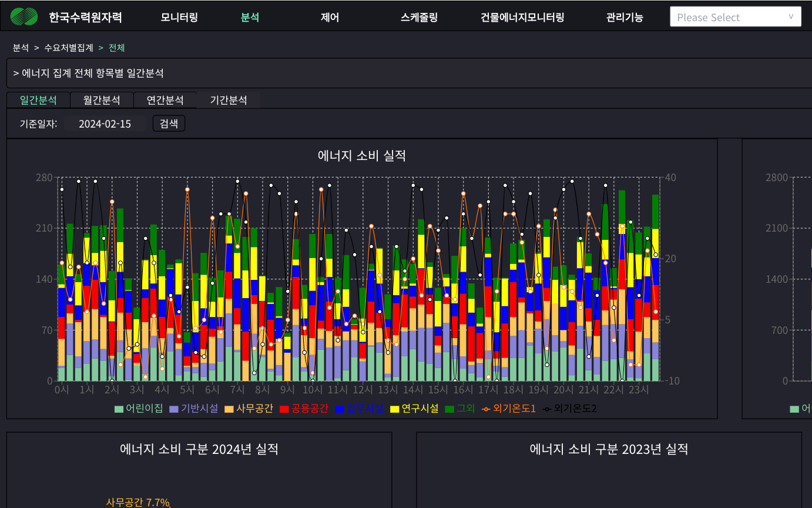Toggle the 기반시설 legend series

[194, 408]
